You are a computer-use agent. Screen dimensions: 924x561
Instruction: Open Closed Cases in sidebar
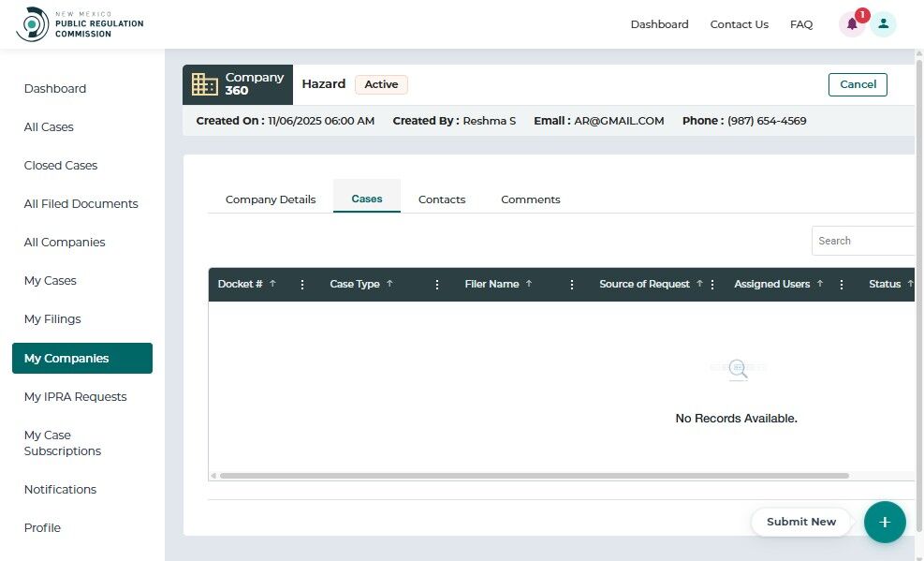[x=61, y=165]
